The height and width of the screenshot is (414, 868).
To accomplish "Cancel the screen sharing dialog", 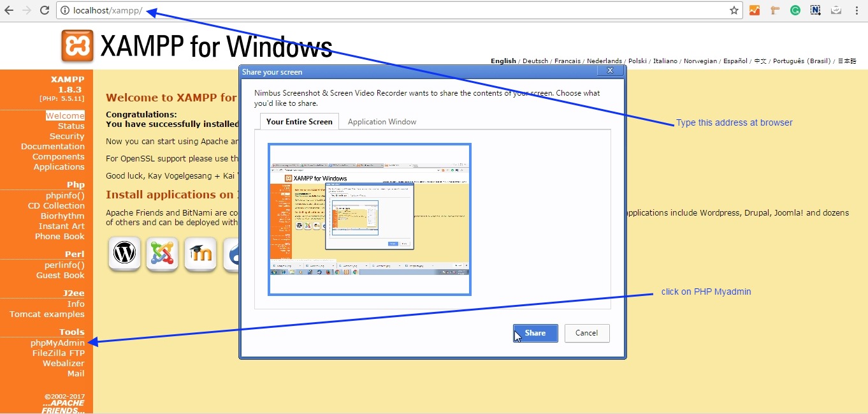I will [x=586, y=333].
